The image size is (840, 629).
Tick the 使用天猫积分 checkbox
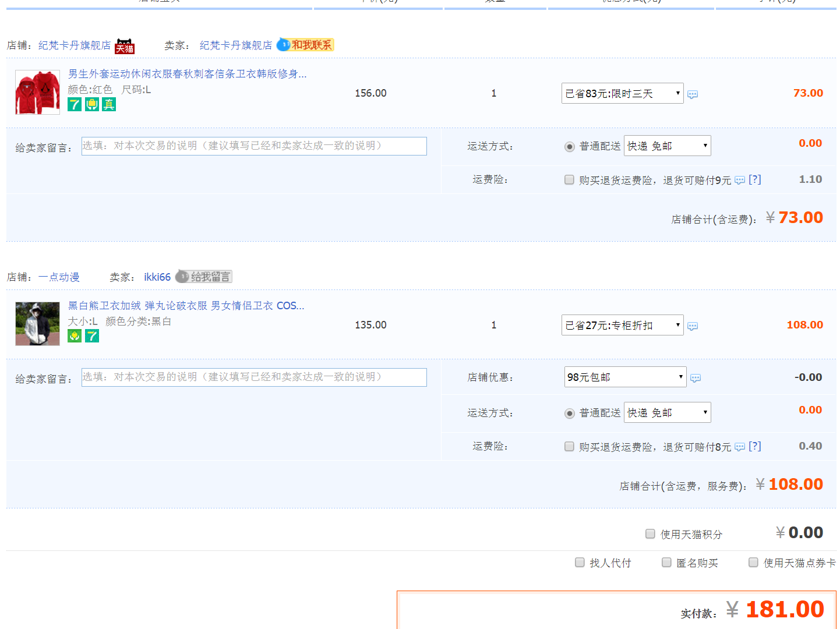pos(650,534)
